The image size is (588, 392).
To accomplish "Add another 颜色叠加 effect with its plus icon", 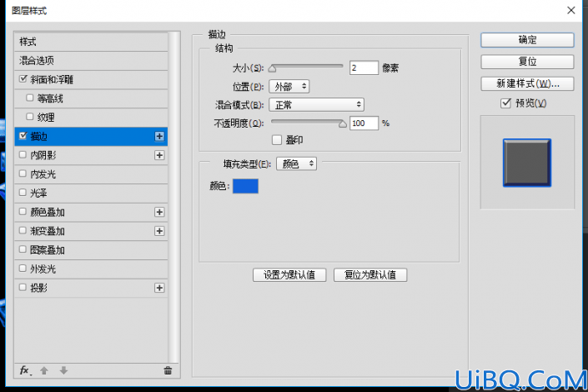I will (159, 212).
